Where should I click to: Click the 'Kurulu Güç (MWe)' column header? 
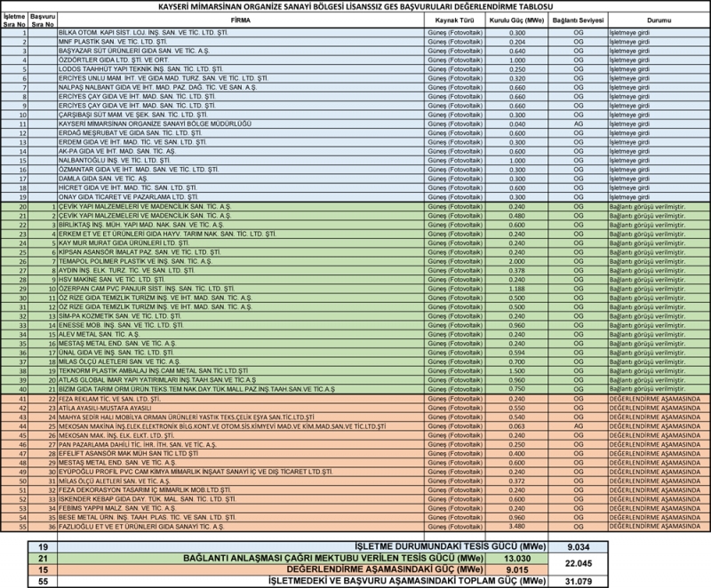point(516,20)
